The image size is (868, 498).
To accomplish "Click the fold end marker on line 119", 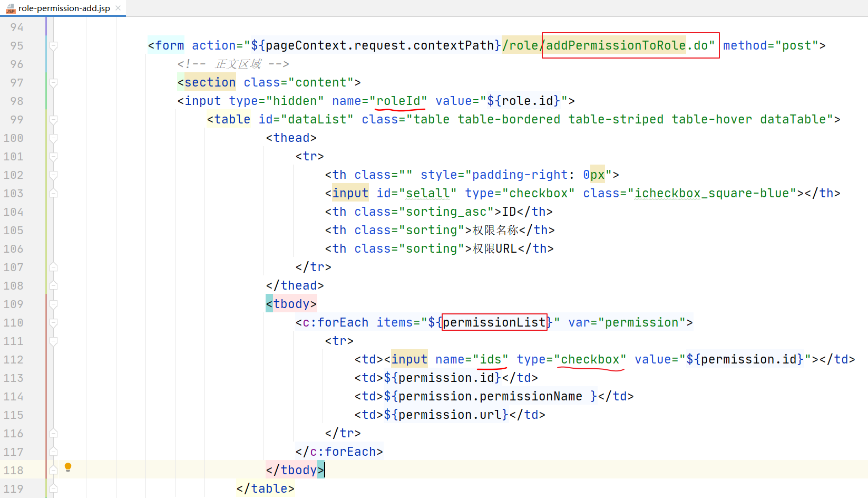I will pyautogui.click(x=53, y=489).
